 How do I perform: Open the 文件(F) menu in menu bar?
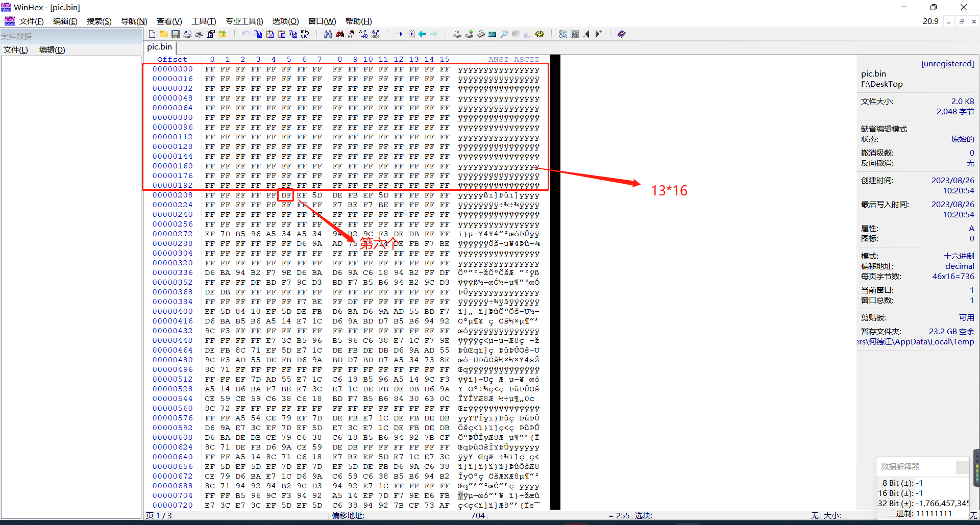click(31, 21)
